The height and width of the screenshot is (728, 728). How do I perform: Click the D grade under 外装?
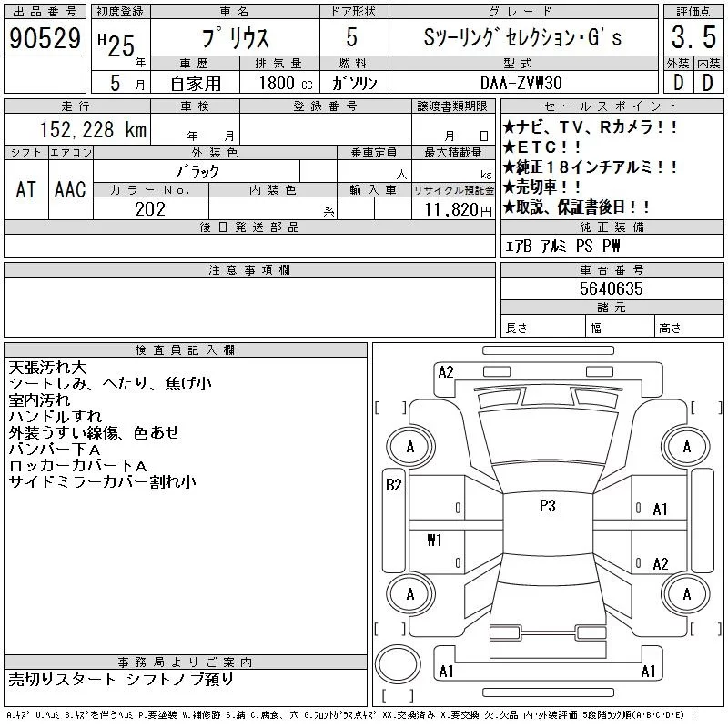click(x=678, y=83)
